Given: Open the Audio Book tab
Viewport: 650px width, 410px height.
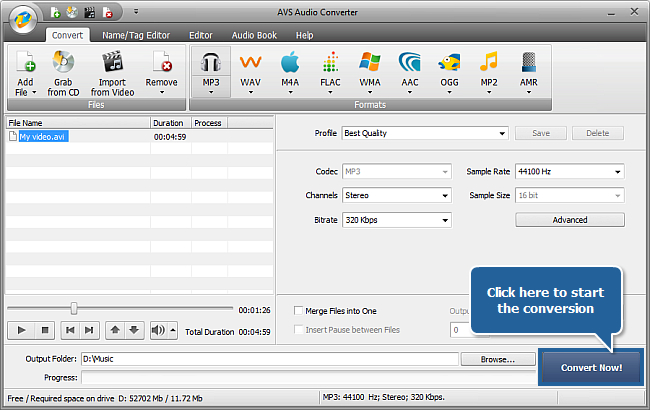Looking at the screenshot, I should click(254, 35).
